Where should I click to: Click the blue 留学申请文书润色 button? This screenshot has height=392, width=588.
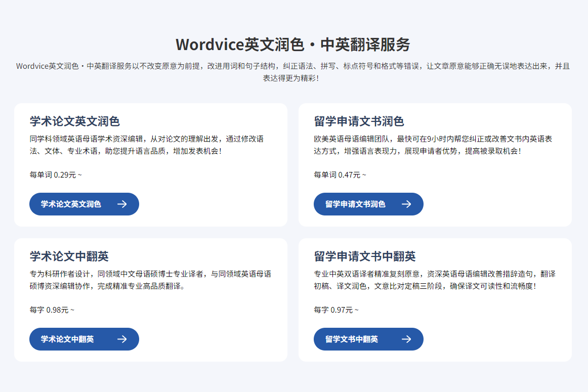pos(368,204)
